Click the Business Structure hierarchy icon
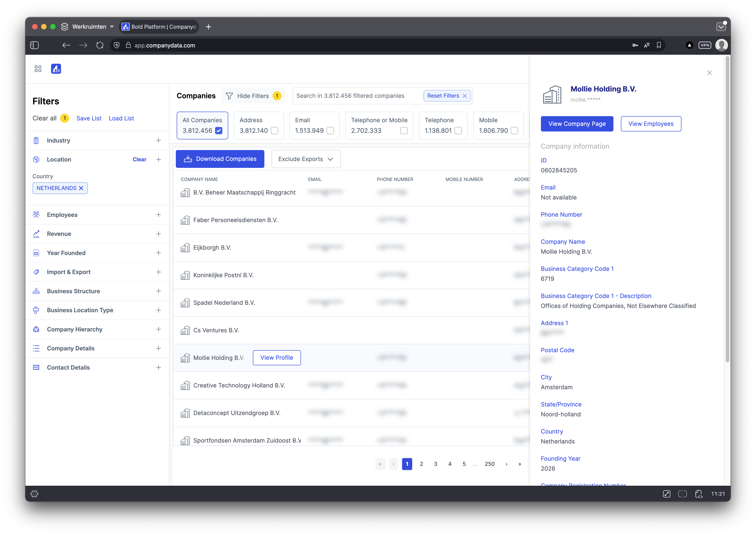The width and height of the screenshot is (756, 535). click(x=36, y=291)
